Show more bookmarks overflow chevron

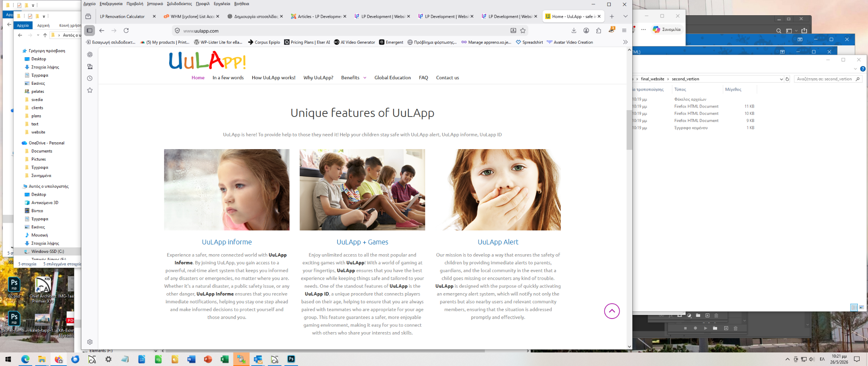point(625,42)
